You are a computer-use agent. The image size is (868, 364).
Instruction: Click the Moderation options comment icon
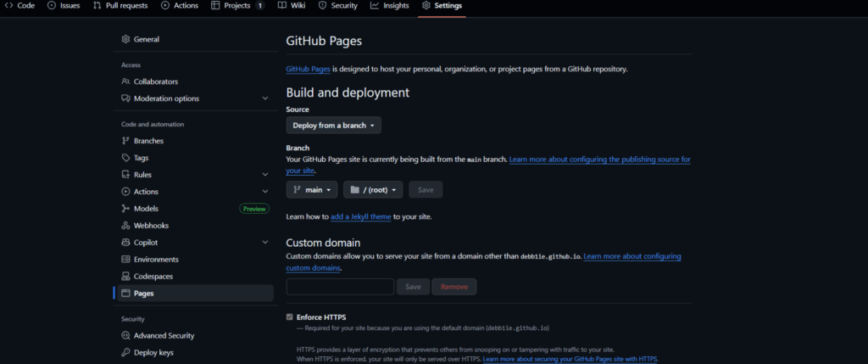click(x=125, y=98)
